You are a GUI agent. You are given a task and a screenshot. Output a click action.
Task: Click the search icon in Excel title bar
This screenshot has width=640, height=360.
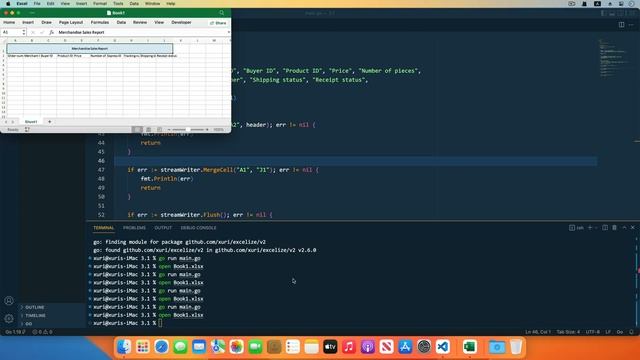click(x=221, y=13)
